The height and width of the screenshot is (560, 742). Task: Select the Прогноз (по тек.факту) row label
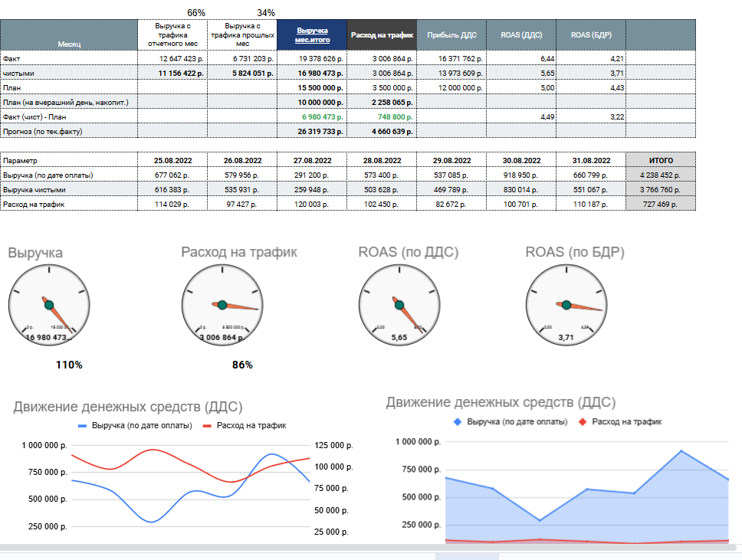coord(42,131)
